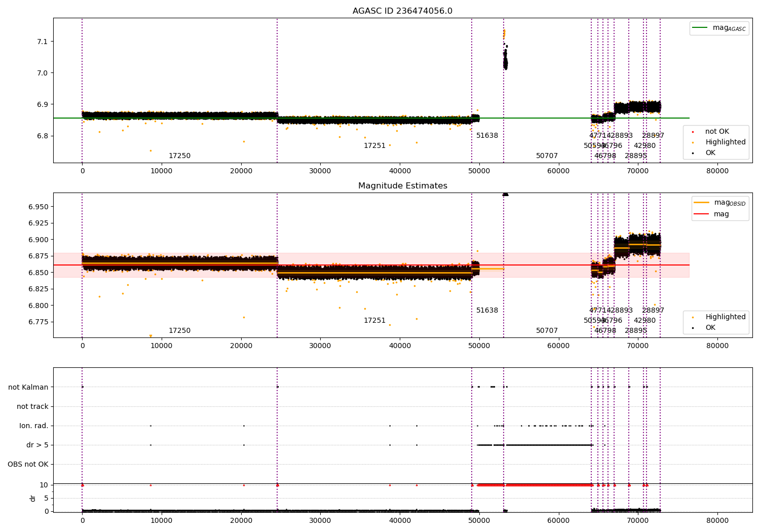
Task: Click the 'not OK' legend label in top plot
Action: click(x=717, y=132)
